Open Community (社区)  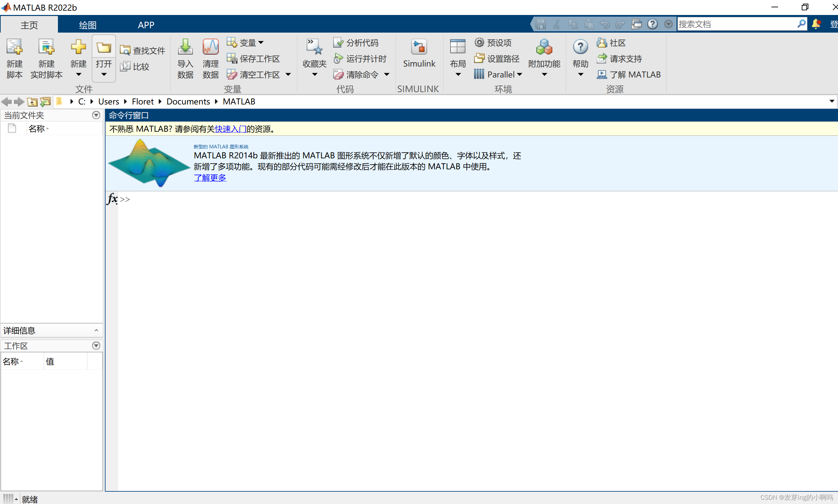[611, 43]
